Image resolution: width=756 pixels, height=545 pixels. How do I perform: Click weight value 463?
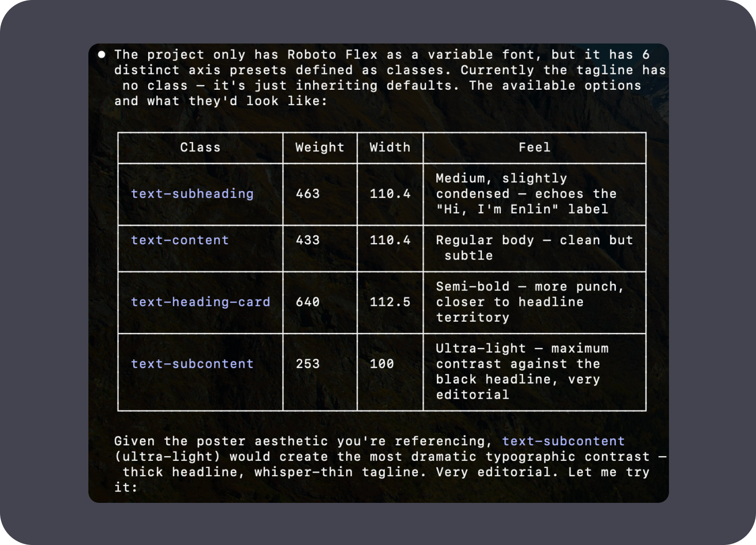(x=308, y=194)
